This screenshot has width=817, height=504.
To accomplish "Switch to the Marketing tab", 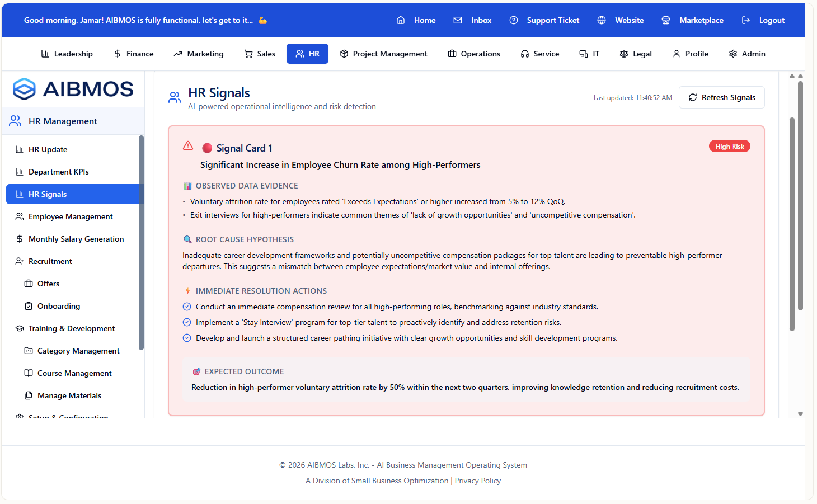I will coord(199,54).
